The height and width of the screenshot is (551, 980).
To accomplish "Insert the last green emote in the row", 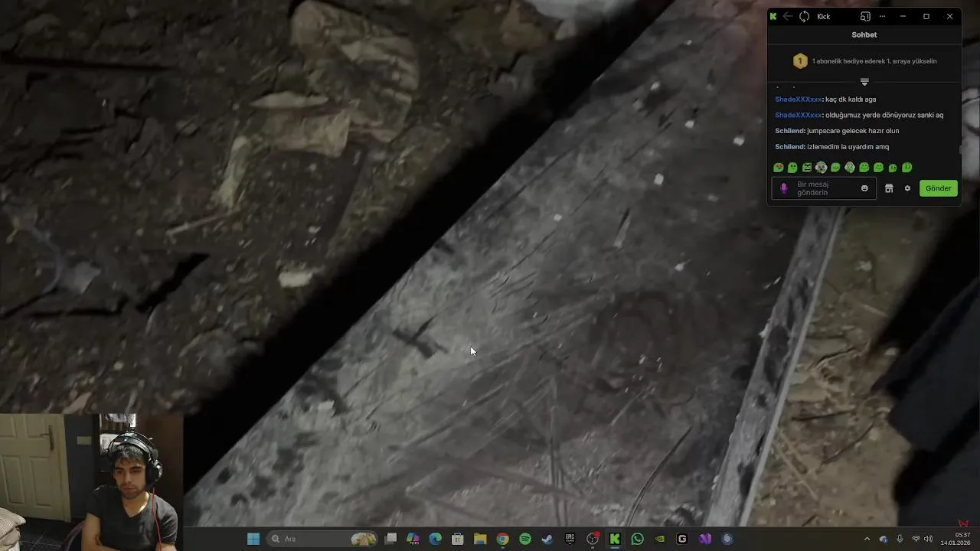I will [907, 168].
